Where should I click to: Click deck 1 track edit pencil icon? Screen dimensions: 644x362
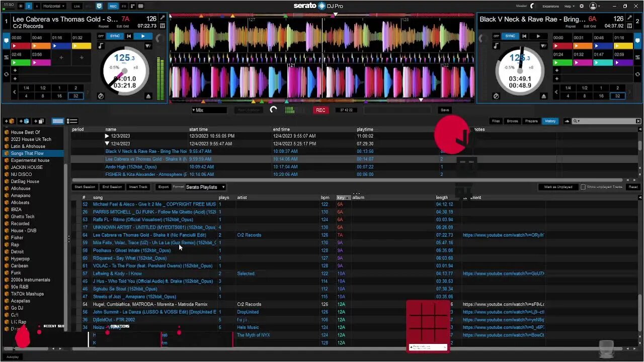point(163,18)
